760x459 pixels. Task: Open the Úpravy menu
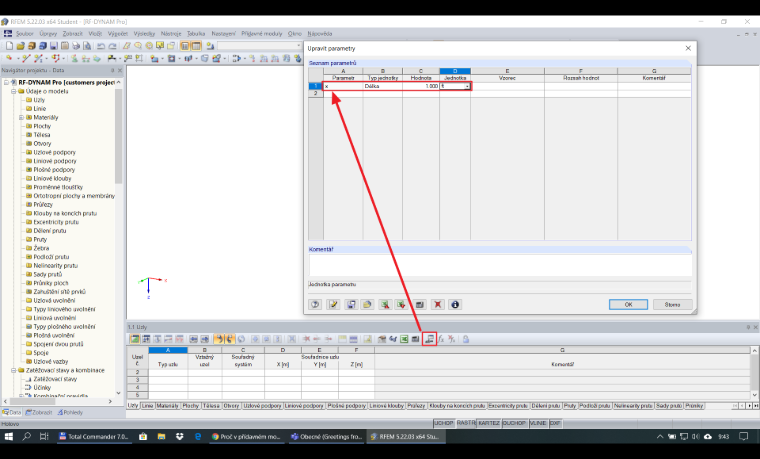tap(48, 33)
